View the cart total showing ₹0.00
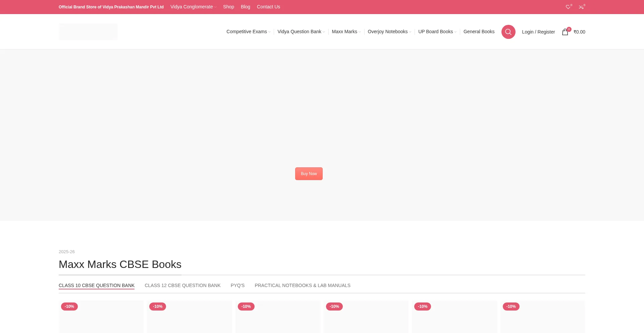644x333 pixels. coord(579,32)
